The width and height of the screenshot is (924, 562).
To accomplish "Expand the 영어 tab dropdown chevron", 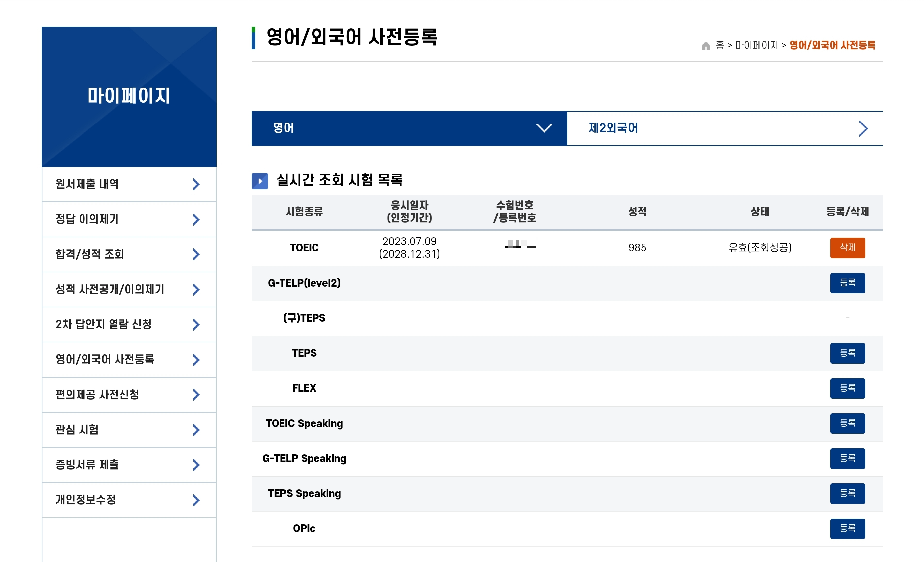I will tap(544, 128).
